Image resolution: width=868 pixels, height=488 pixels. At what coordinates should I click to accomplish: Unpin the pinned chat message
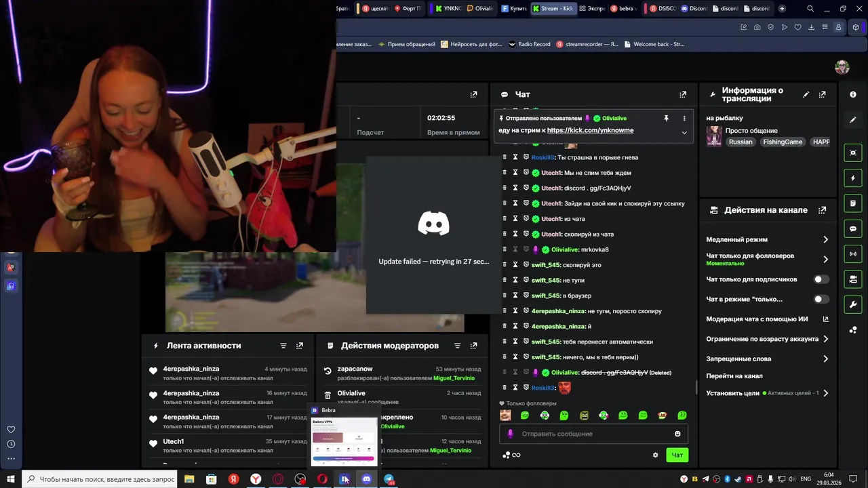[666, 118]
